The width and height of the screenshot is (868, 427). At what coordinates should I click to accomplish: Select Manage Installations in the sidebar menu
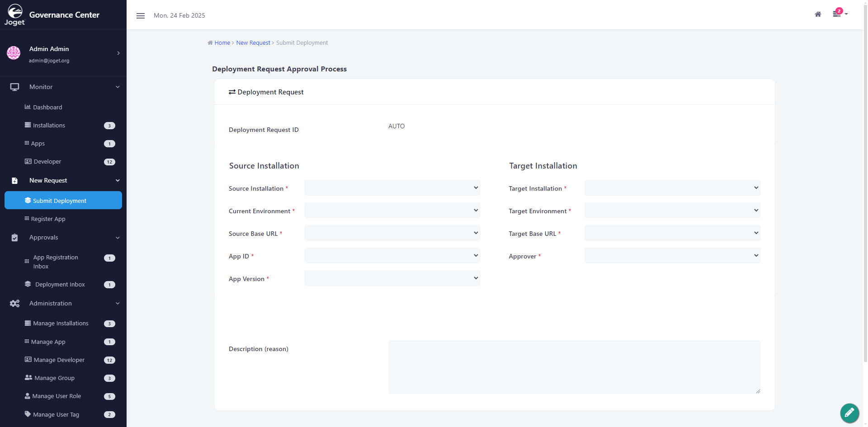[61, 323]
